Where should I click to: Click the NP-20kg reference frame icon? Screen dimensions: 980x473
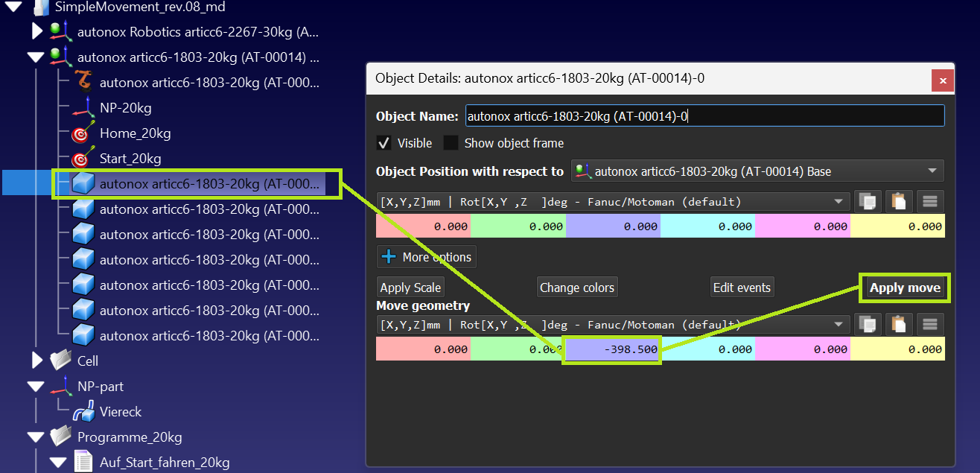click(83, 108)
